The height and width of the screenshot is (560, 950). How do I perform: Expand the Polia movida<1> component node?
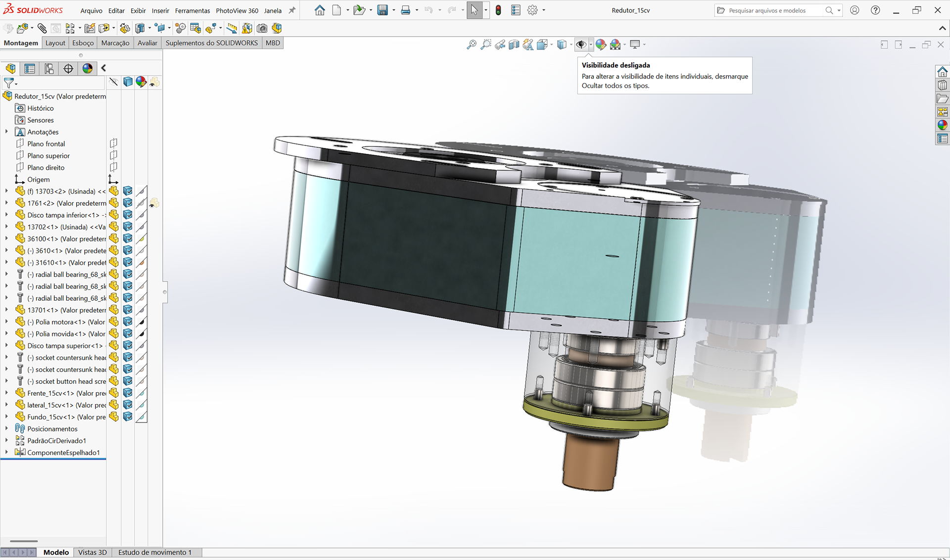(6, 333)
